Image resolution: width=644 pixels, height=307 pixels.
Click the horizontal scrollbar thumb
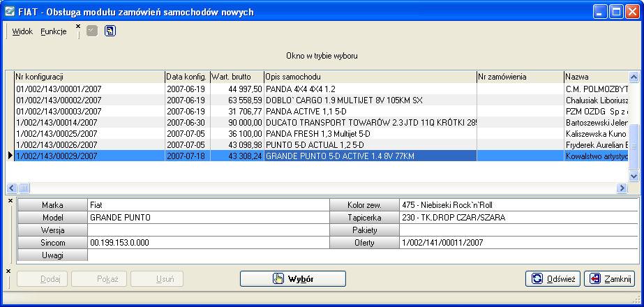(x=24, y=188)
